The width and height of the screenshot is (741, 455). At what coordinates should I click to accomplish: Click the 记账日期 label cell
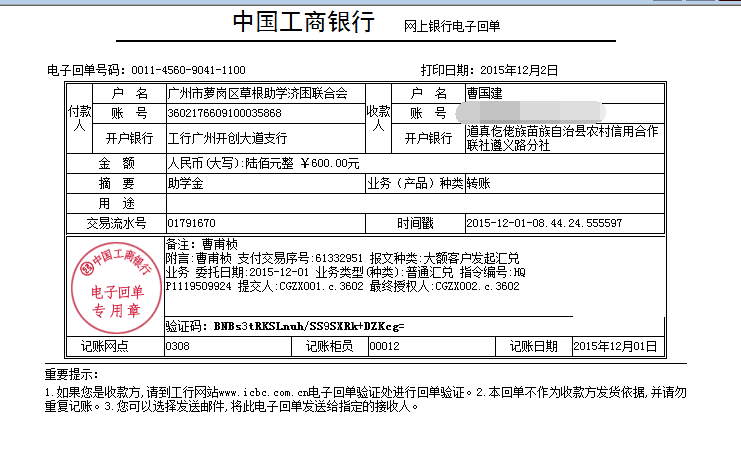(x=534, y=346)
